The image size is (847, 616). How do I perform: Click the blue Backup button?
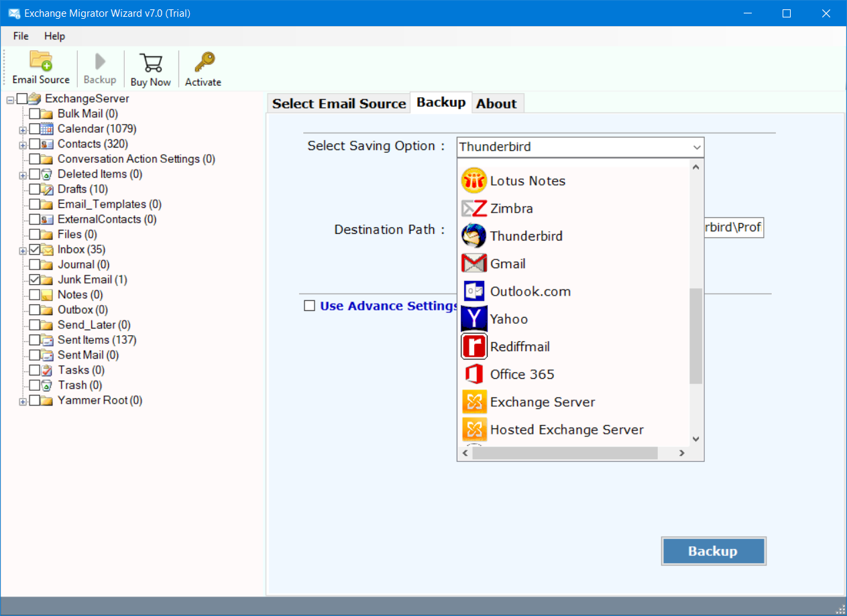[714, 551]
